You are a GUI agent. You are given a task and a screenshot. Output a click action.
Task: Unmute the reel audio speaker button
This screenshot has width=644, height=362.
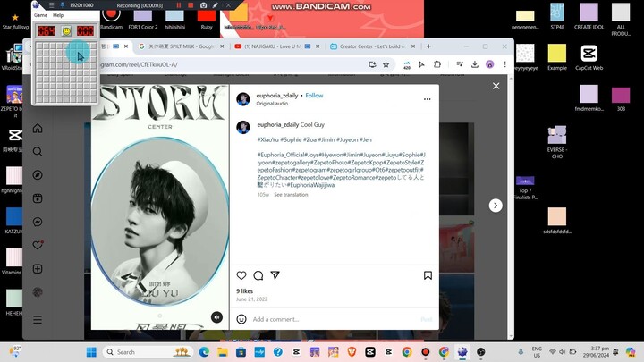pyautogui.click(x=216, y=316)
